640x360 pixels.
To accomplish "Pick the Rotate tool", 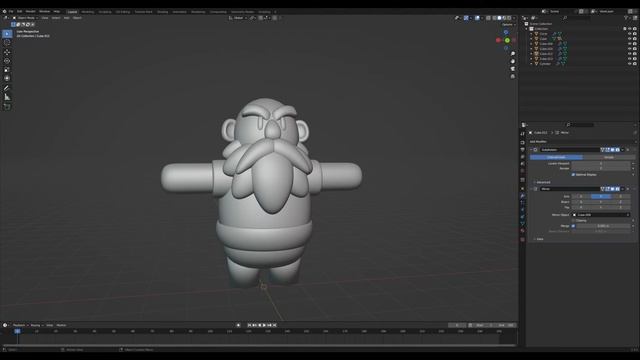I will pos(7,61).
